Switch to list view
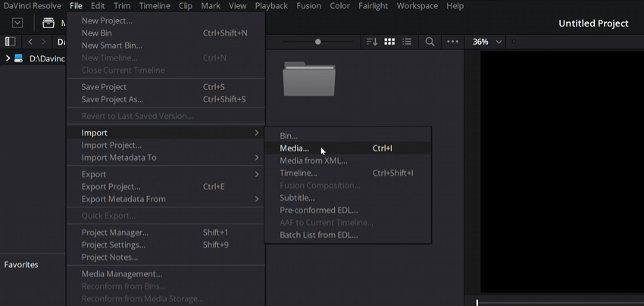Screen dimensions: 644x306 (407, 42)
